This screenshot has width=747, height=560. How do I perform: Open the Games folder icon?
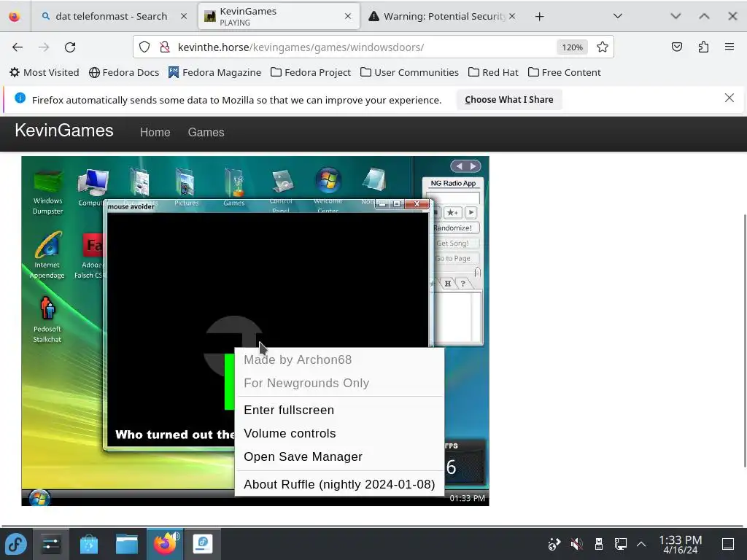[234, 187]
